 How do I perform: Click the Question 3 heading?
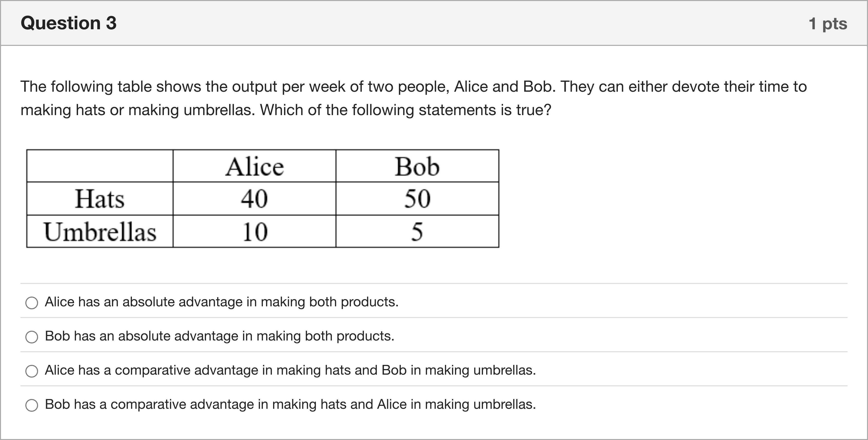(69, 23)
